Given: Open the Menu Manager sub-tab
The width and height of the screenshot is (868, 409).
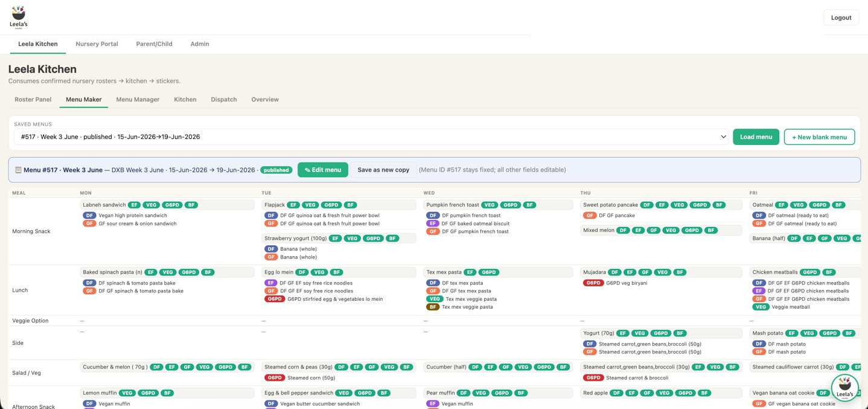Looking at the screenshot, I should click(x=138, y=99).
